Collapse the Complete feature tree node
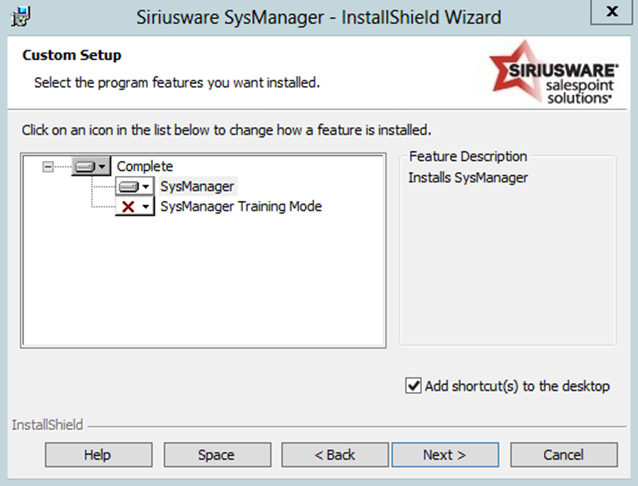638x486 pixels. [x=47, y=167]
